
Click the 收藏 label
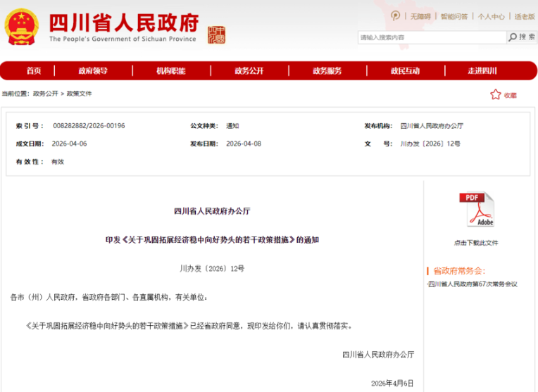point(511,95)
